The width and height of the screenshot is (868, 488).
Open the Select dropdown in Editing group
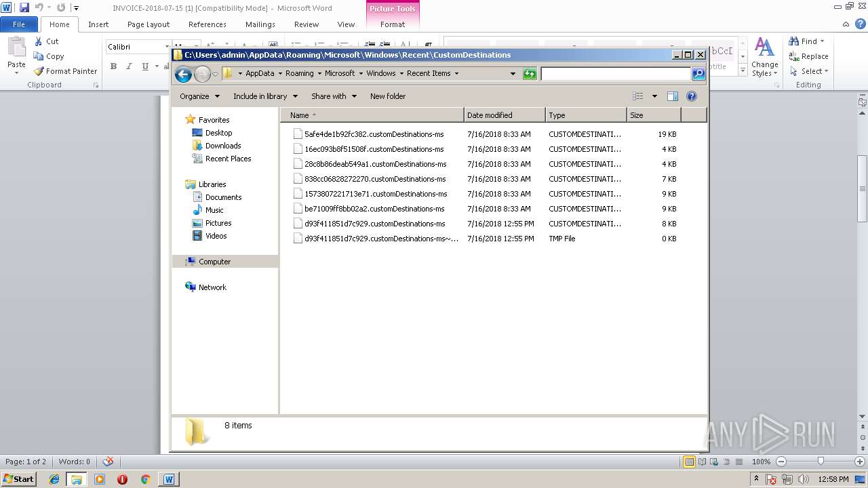coord(810,71)
